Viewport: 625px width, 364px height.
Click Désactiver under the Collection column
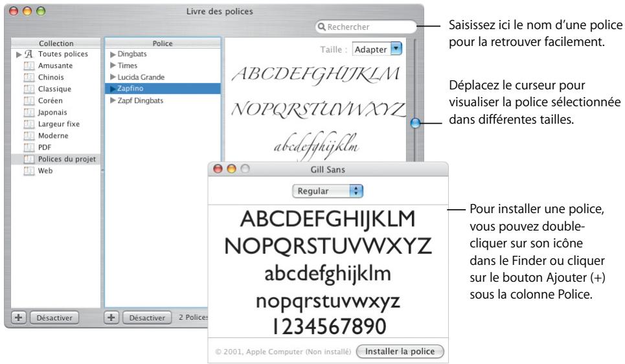(x=54, y=318)
